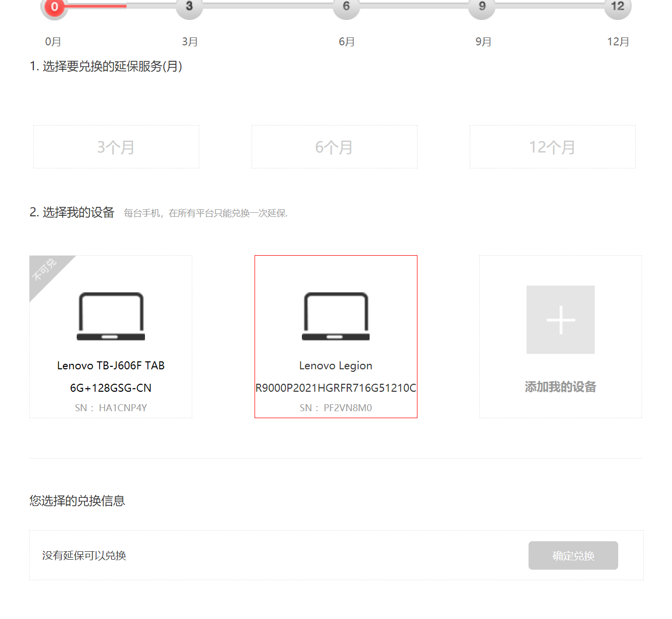Click the red 0 marker on the progress slider
672x619 pixels.
[54, 7]
